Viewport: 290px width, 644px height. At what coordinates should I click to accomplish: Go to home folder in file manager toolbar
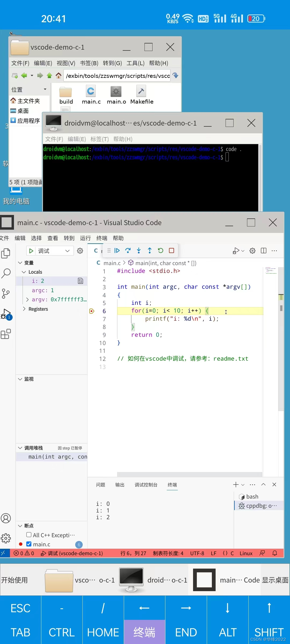point(59,76)
